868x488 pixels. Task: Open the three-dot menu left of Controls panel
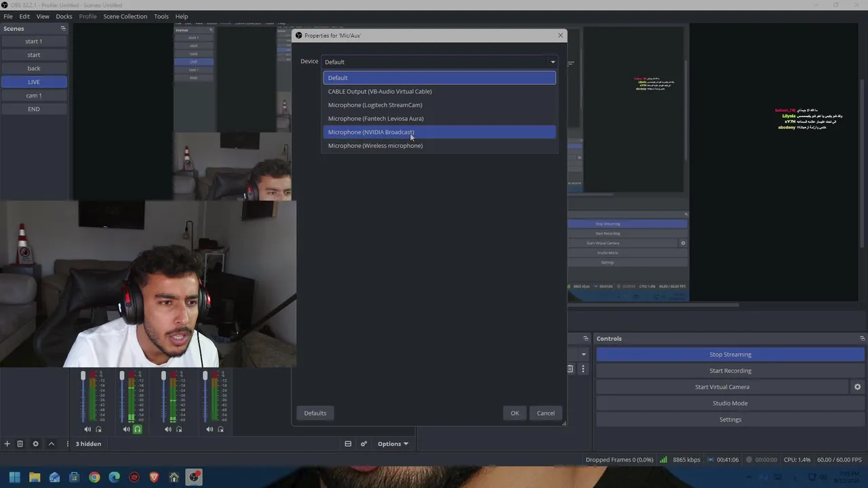pyautogui.click(x=583, y=369)
